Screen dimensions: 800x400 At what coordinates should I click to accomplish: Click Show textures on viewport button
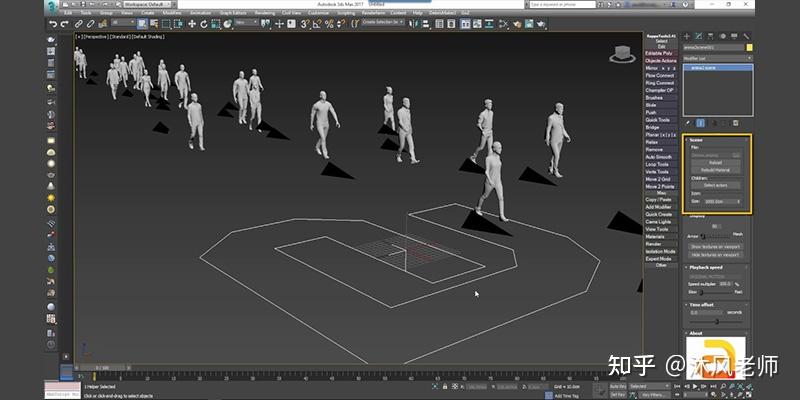(716, 246)
